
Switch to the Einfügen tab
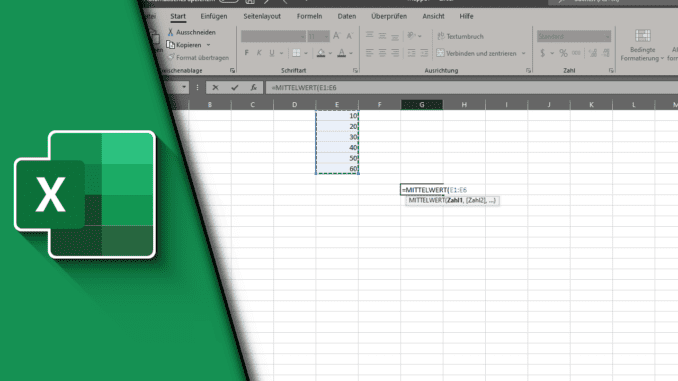214,16
